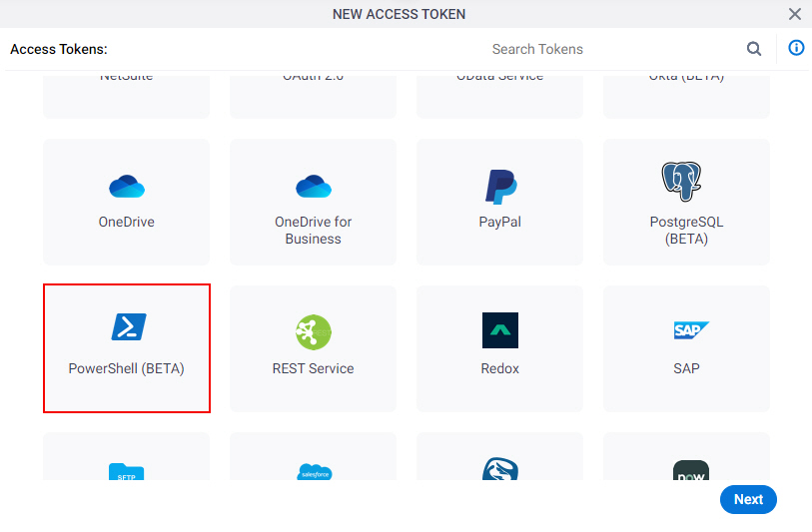Click the 'PayPal' label text
The height and width of the screenshot is (532, 812).
pos(499,222)
